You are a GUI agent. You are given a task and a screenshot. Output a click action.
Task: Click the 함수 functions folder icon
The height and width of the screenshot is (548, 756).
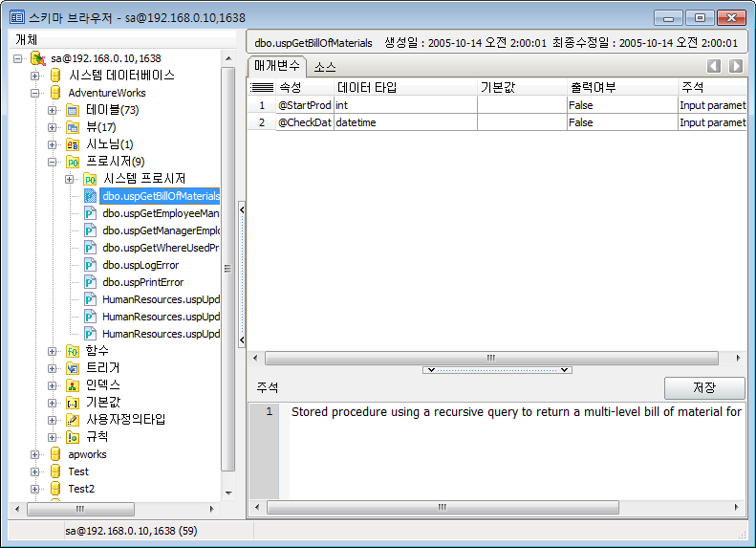tap(73, 351)
